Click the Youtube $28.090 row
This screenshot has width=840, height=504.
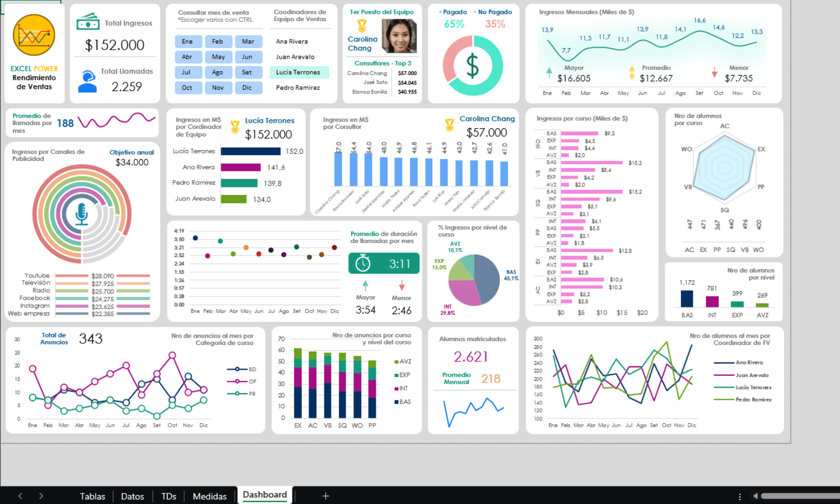(86, 276)
